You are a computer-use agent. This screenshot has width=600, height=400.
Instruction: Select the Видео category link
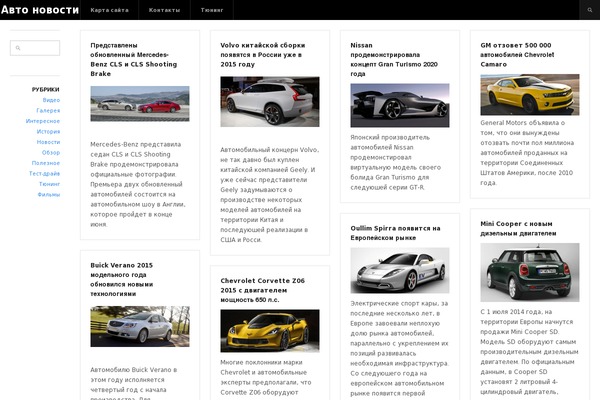51,100
